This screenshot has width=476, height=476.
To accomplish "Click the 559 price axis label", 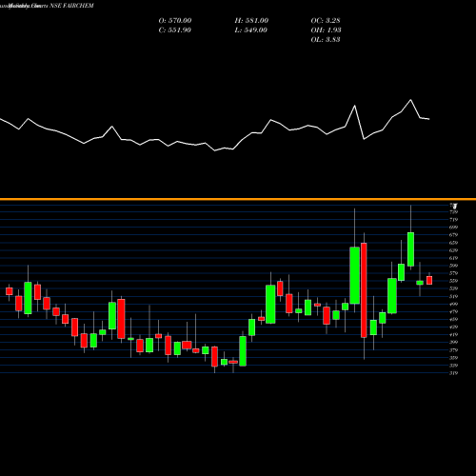I will [454, 281].
